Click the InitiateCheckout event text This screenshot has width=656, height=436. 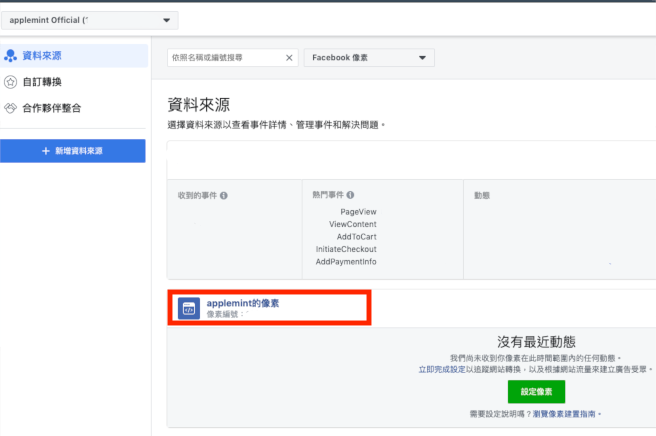click(346, 249)
